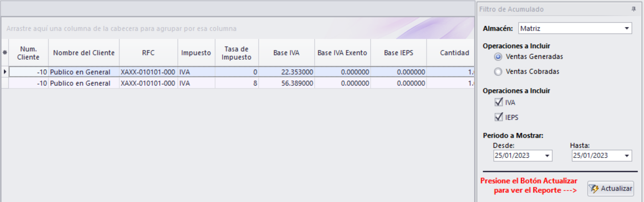Select the Base IVA Exento column header

coord(342,53)
